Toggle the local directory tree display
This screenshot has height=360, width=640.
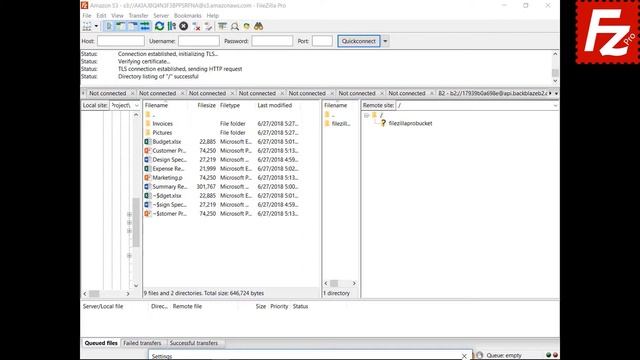pyautogui.click(x=121, y=27)
